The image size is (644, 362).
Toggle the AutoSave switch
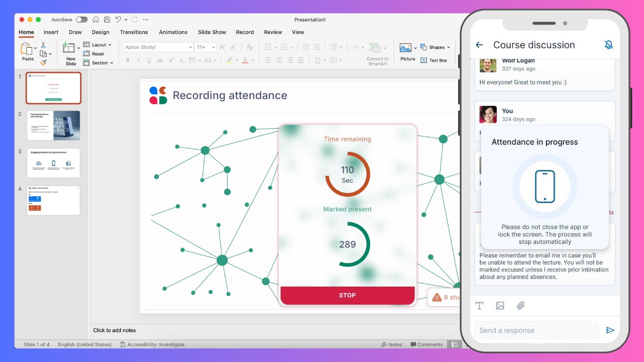click(82, 20)
